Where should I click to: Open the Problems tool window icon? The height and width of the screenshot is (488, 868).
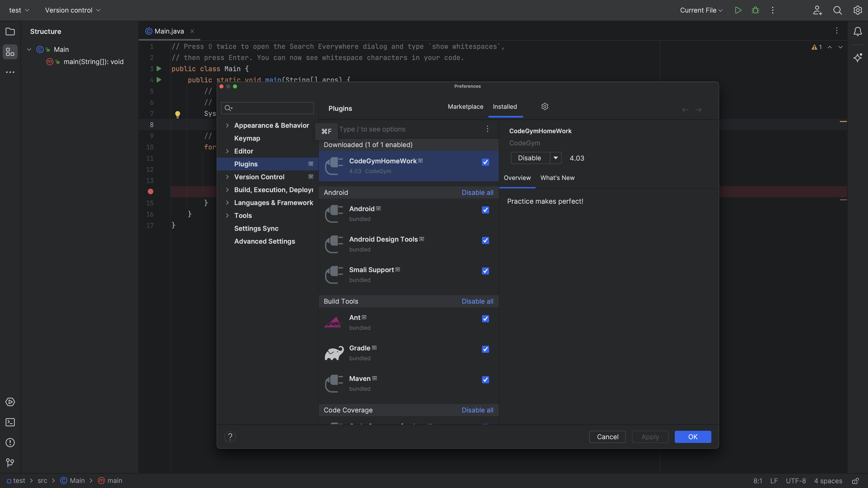point(10,443)
